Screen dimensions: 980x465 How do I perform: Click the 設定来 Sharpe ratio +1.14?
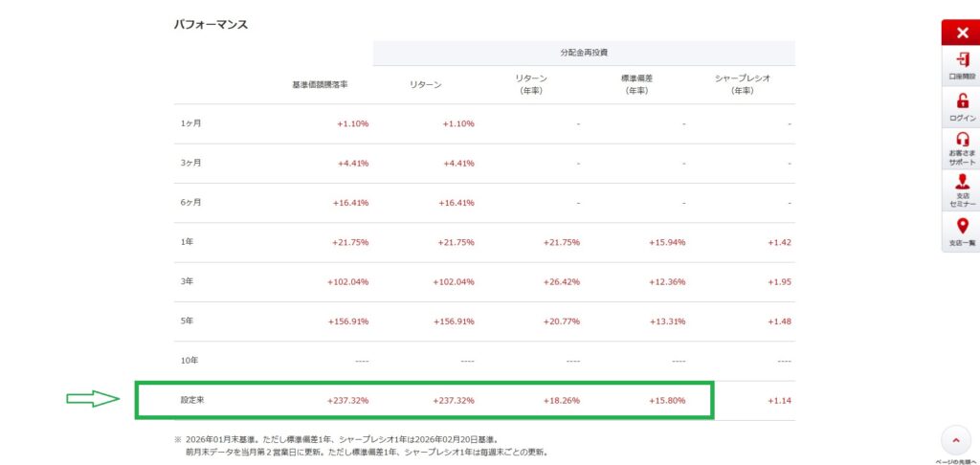coord(779,400)
